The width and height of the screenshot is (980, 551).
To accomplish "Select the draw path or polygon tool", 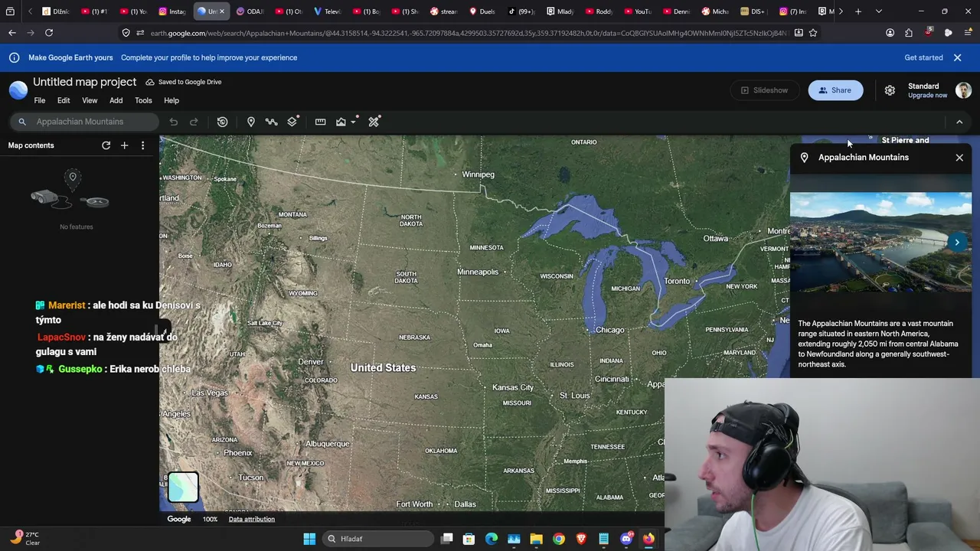I will click(271, 122).
